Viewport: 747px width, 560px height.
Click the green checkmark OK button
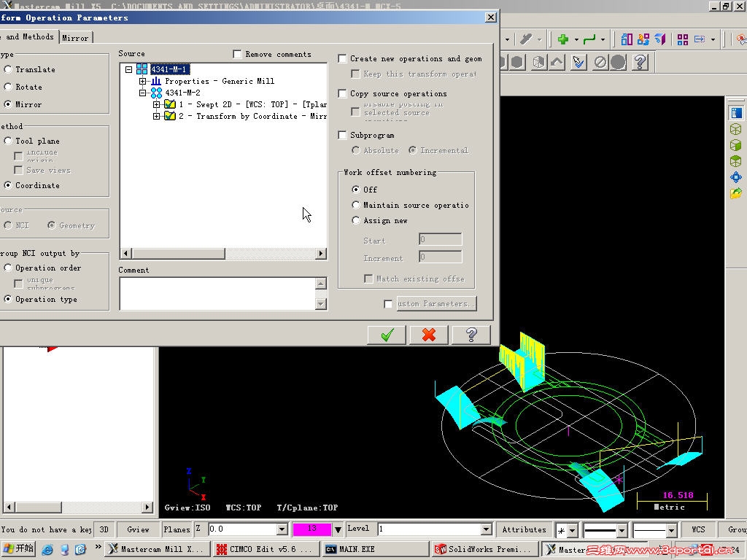(387, 335)
